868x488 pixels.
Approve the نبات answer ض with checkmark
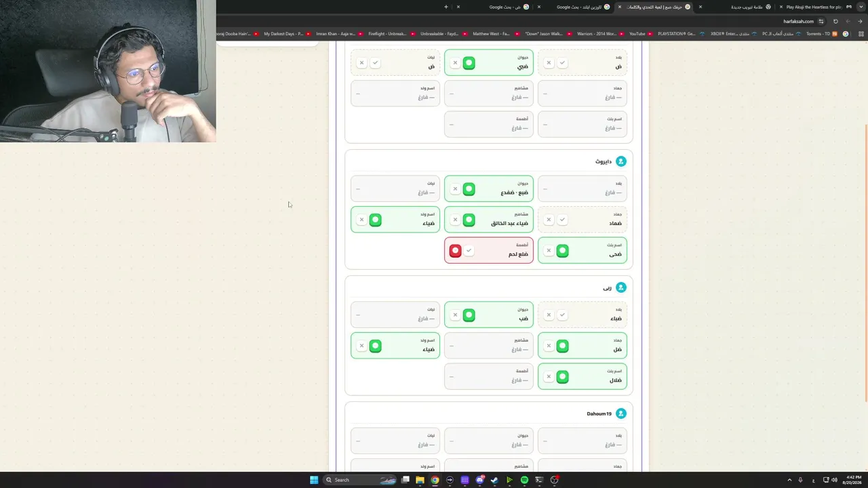(x=375, y=63)
